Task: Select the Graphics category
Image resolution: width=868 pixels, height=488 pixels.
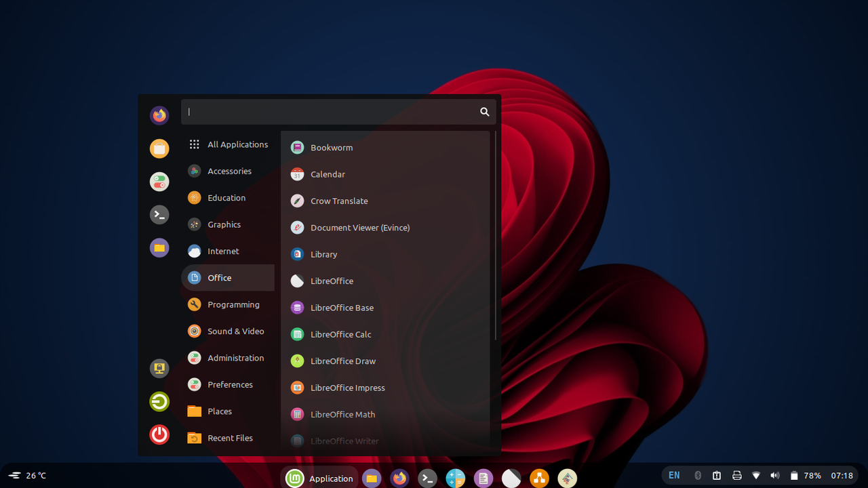Action: tap(228, 224)
